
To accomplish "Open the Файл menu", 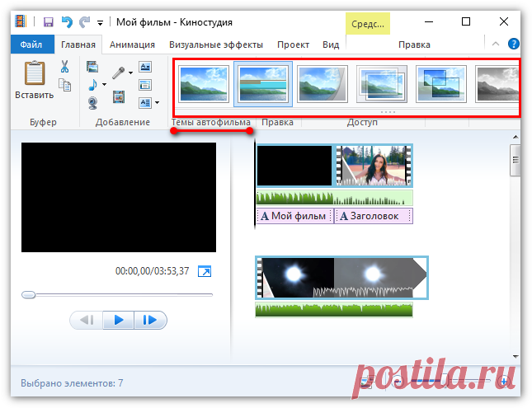I will coord(32,45).
